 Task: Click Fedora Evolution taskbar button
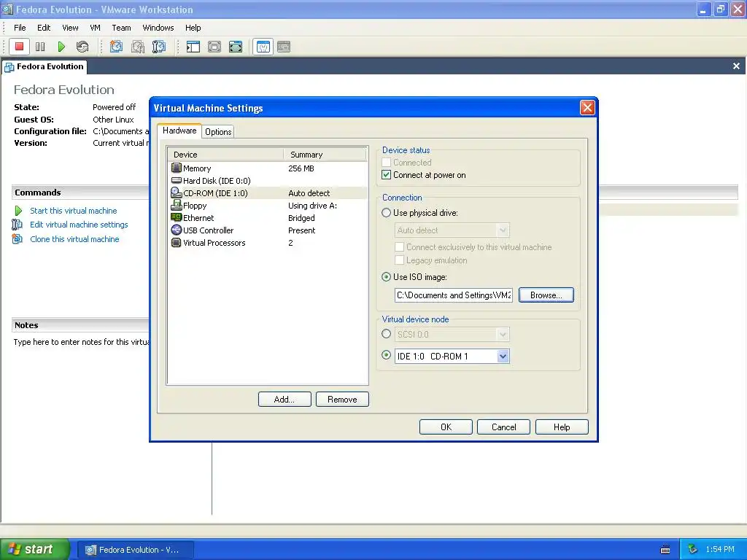click(135, 550)
